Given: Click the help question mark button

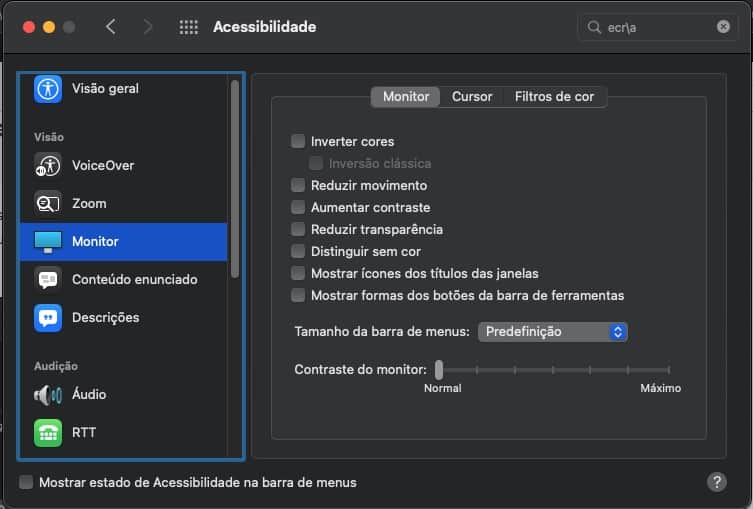Looking at the screenshot, I should 717,482.
